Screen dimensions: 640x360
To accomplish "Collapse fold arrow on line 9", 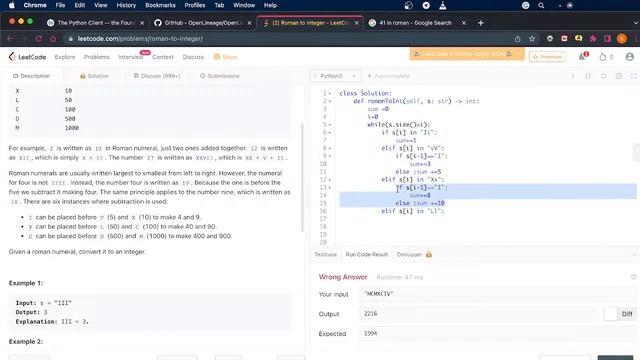I will 330,156.
